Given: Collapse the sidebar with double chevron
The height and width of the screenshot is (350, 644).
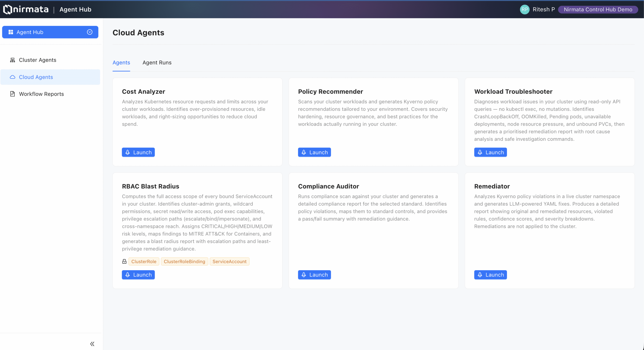Looking at the screenshot, I should point(92,344).
